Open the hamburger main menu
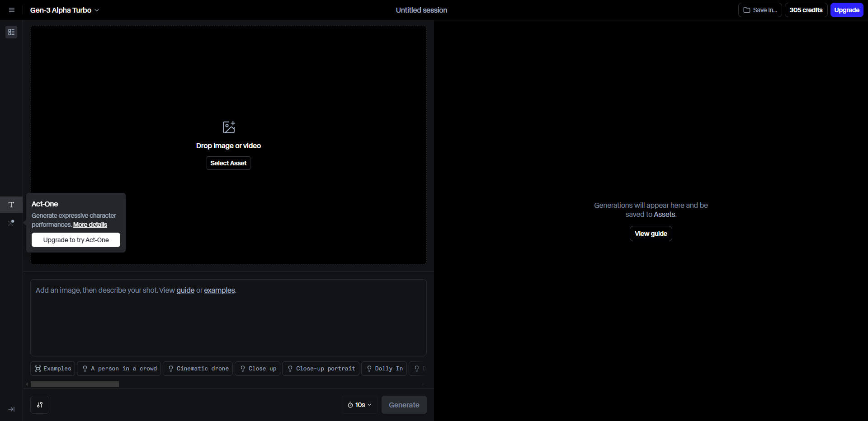 [x=12, y=10]
